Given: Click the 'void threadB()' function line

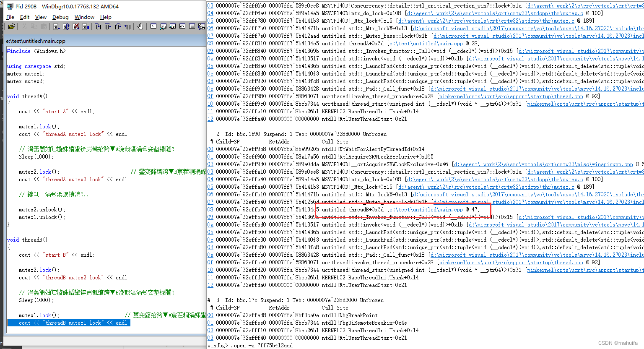Looking at the screenshot, I should click(x=27, y=240).
